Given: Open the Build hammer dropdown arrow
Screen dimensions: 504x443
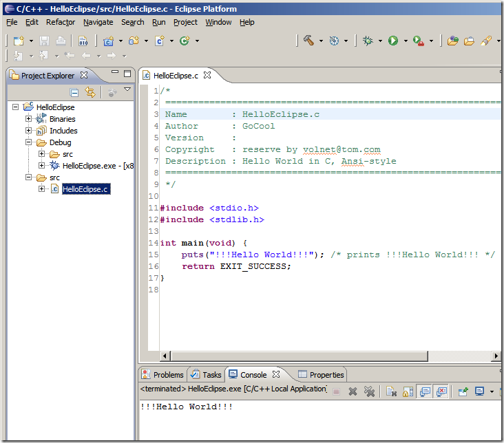Looking at the screenshot, I should tap(321, 41).
